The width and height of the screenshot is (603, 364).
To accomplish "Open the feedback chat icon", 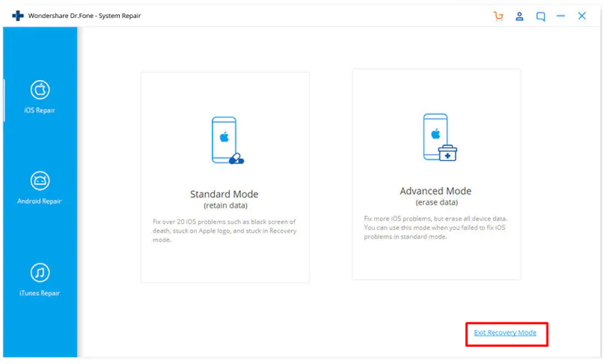I will [x=541, y=17].
